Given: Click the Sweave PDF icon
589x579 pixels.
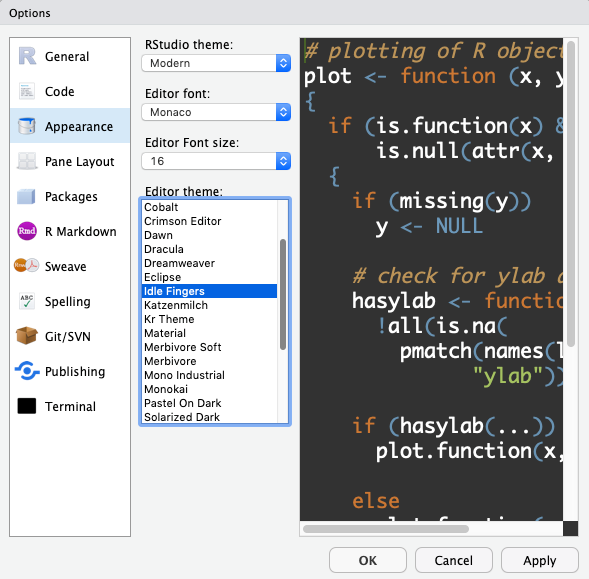Looking at the screenshot, I should (26, 266).
